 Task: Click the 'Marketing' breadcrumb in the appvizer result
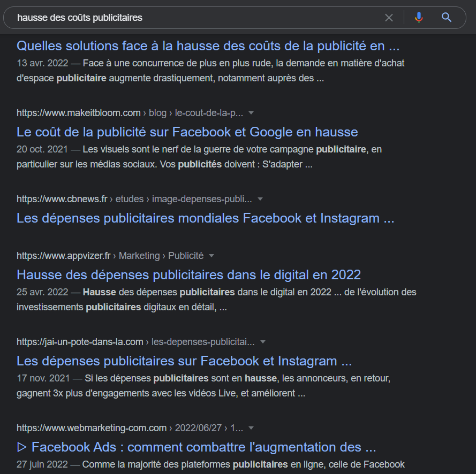click(139, 256)
